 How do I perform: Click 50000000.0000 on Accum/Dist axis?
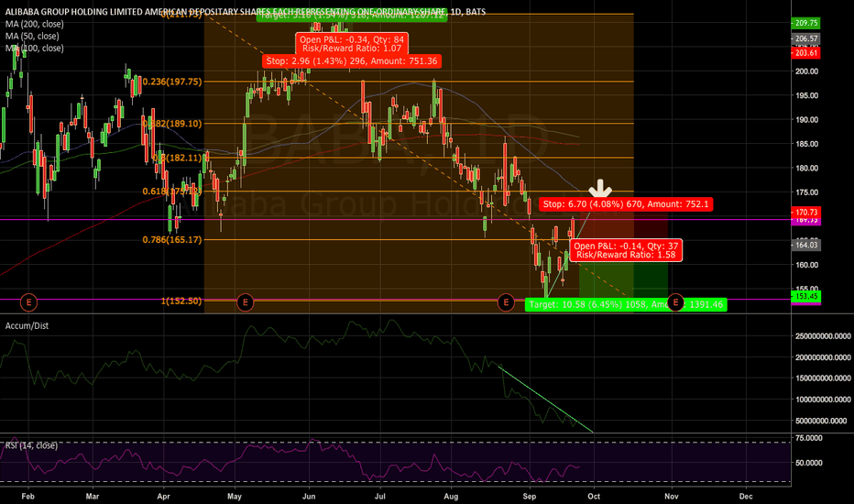(823, 421)
